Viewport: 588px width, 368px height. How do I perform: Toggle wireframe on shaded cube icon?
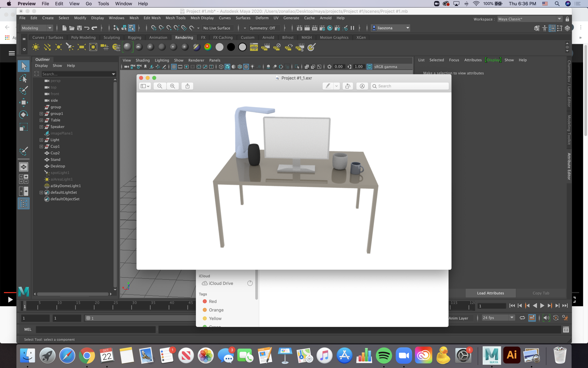click(x=240, y=67)
